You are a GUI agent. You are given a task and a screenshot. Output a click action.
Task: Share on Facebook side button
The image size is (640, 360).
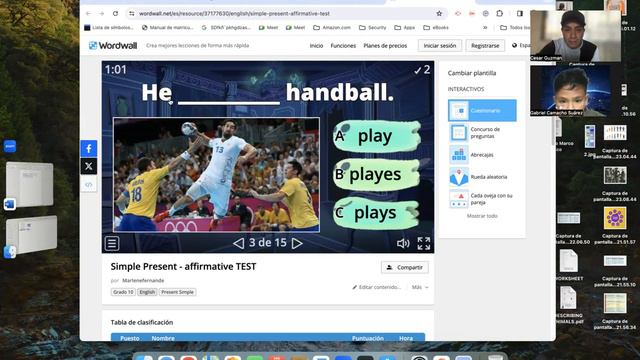pos(89,149)
